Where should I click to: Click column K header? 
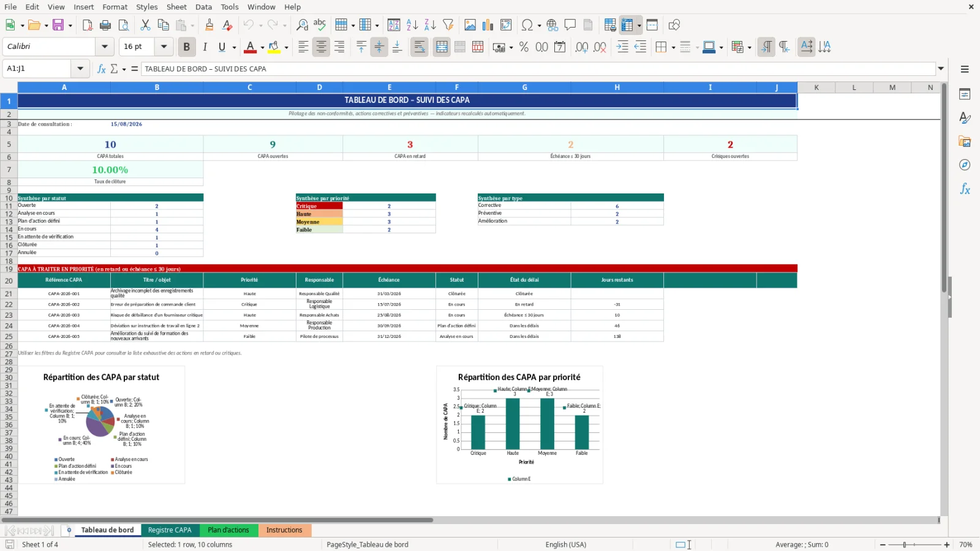(816, 88)
